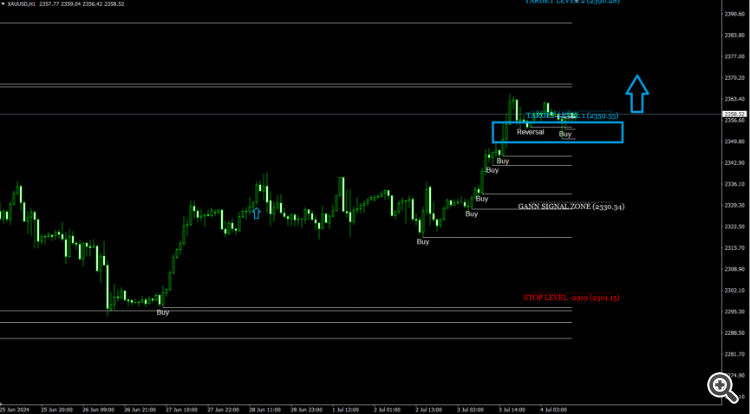Open the chart dropdown triangle beside XAUUSD,H1

(x=3, y=4)
